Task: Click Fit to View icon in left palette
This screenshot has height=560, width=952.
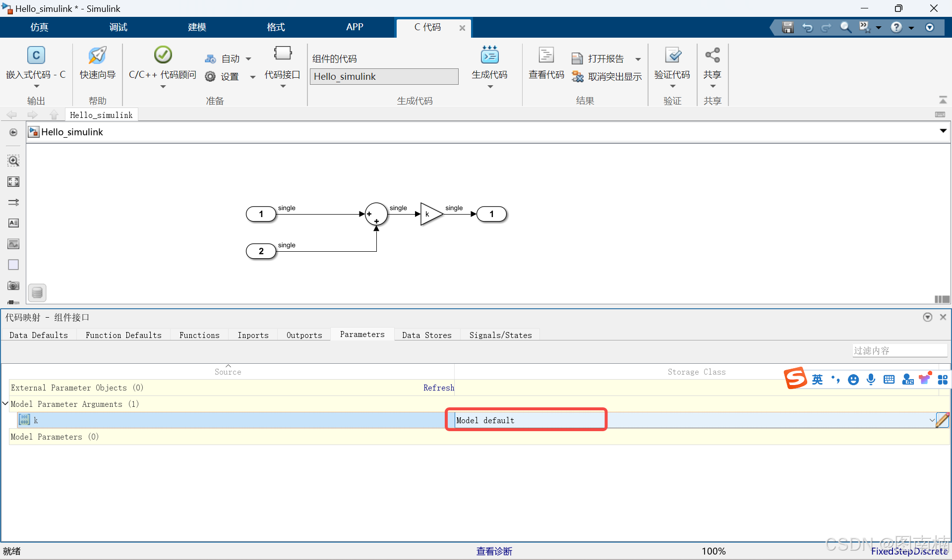Action: pos(13,181)
